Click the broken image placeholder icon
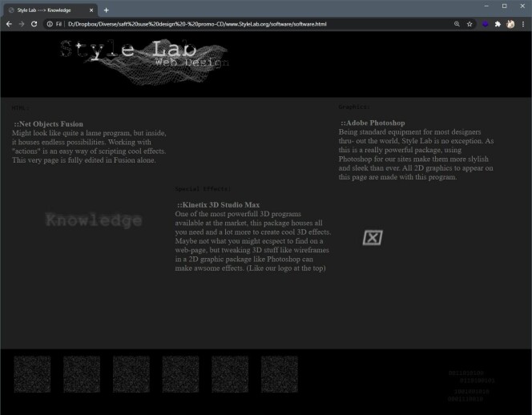 (x=373, y=237)
